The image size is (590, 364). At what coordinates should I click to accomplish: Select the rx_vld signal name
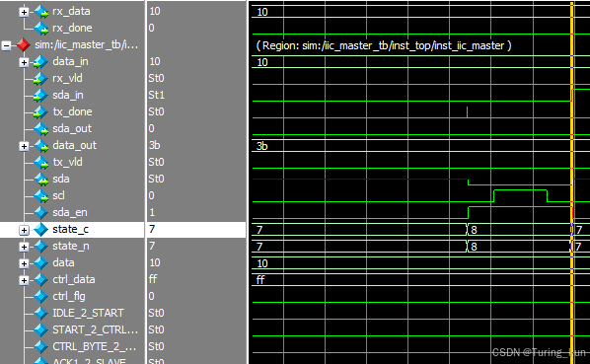click(x=67, y=78)
